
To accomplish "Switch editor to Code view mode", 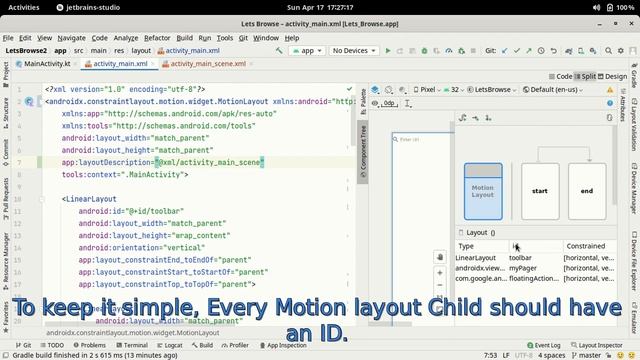I will tap(560, 76).
